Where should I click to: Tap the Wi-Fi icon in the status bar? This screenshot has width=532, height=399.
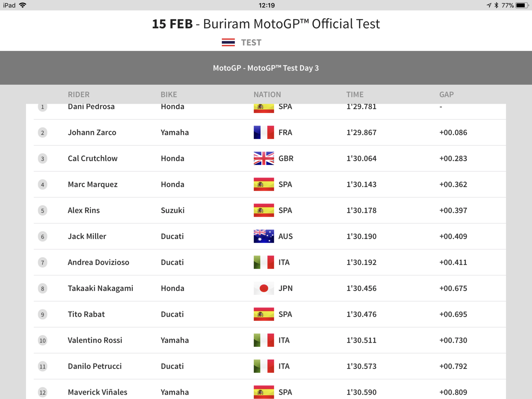pos(23,5)
